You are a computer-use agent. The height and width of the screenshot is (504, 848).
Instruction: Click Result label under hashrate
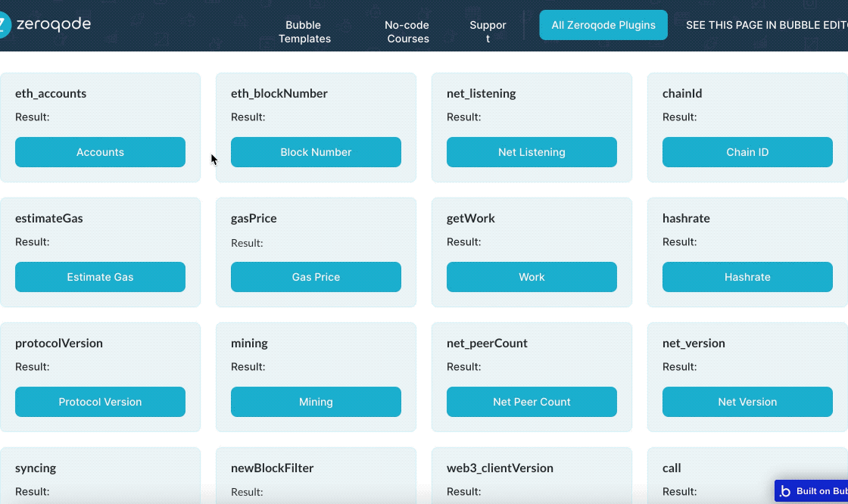680,241
